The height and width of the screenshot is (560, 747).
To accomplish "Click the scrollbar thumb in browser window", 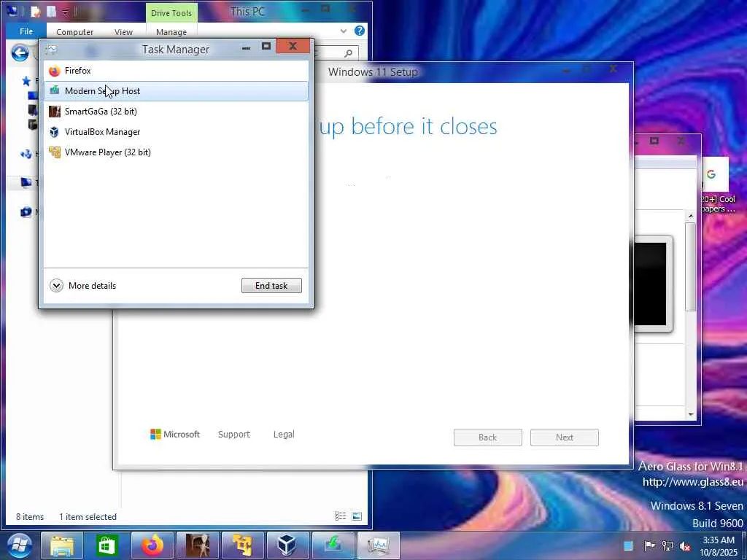I will click(690, 267).
